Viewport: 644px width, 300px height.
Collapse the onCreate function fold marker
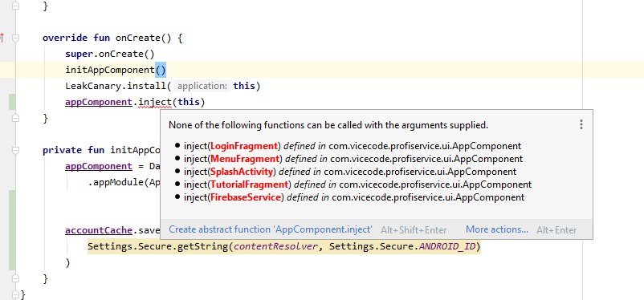click(x=15, y=39)
